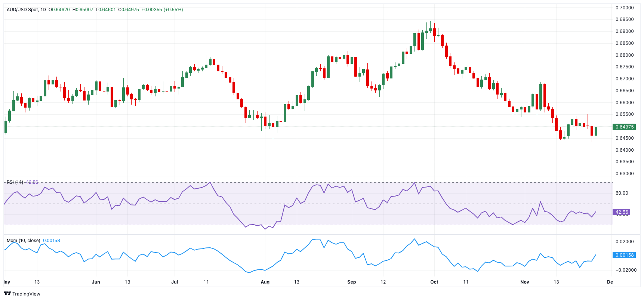Click the green 0.64975 current price tag
The width and height of the screenshot is (644, 300).
624,127
